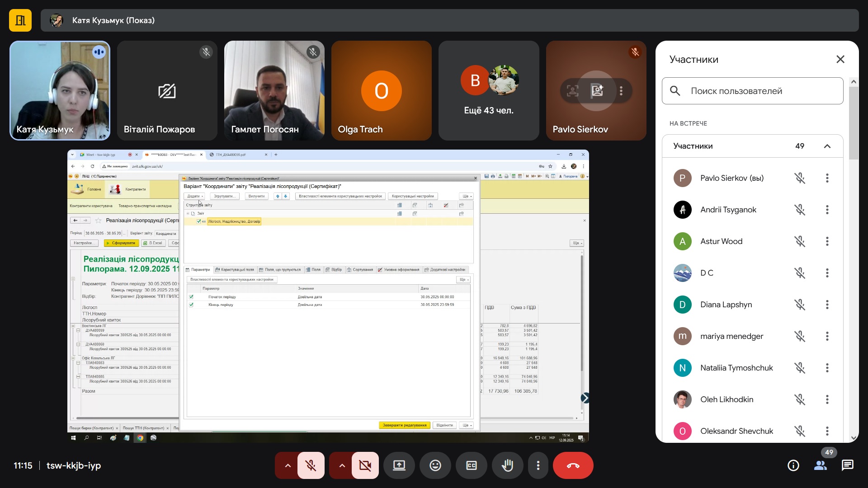
Task: Open meeting details info icon
Action: coord(793,465)
